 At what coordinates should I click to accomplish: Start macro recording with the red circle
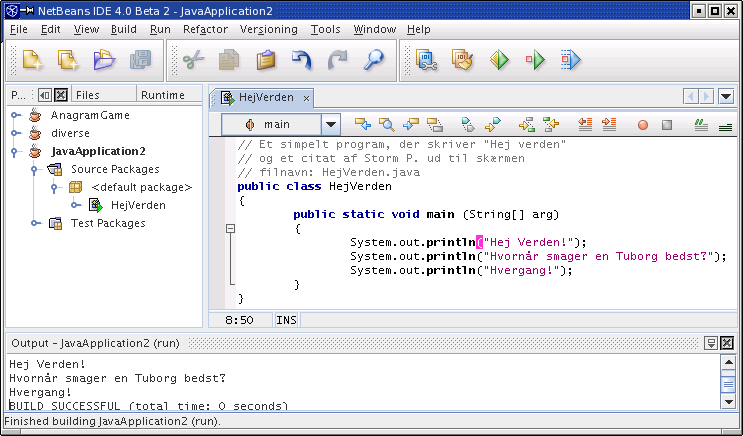[642, 125]
